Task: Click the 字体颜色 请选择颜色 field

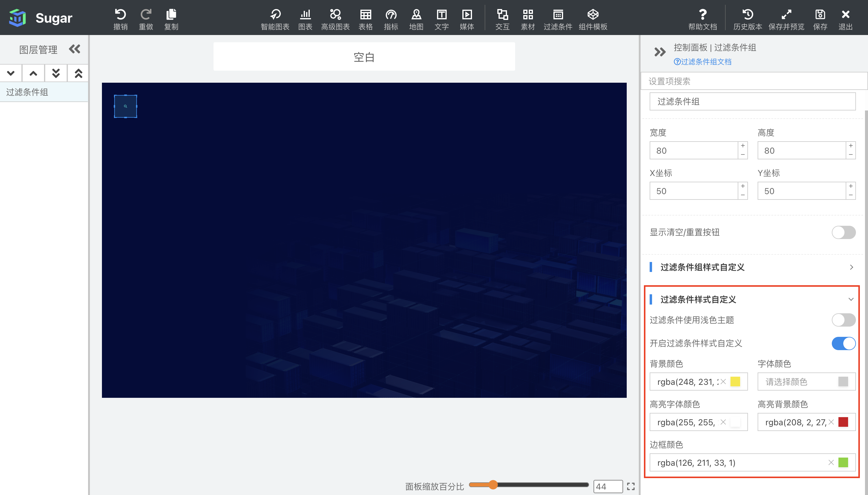Action: (x=806, y=382)
